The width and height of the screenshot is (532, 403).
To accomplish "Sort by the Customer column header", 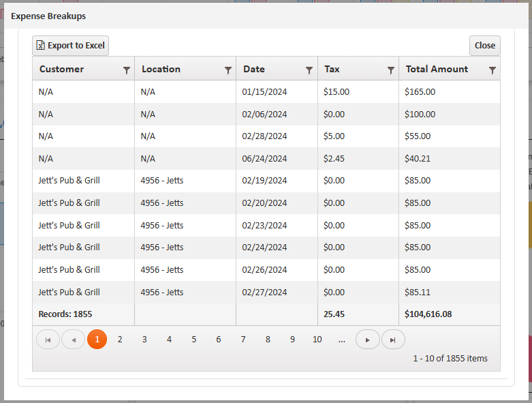I will [x=62, y=69].
